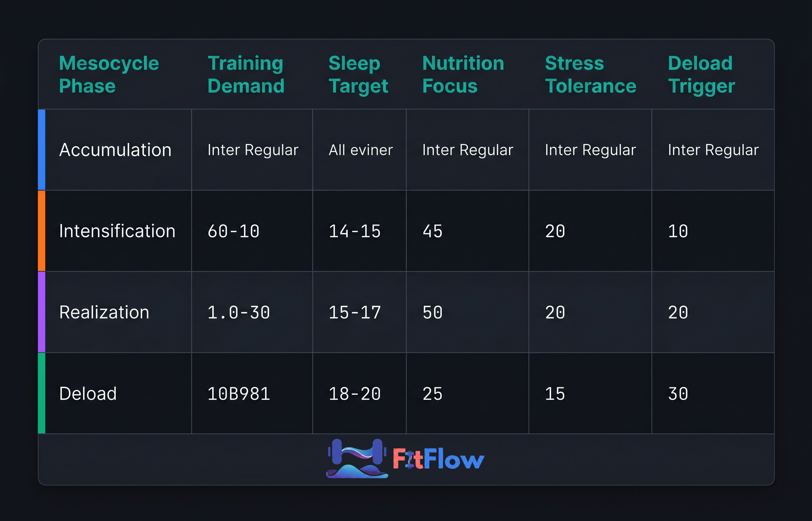Viewport: 812px width, 521px height.
Task: Click the orange Intensification color bar
Action: point(41,231)
